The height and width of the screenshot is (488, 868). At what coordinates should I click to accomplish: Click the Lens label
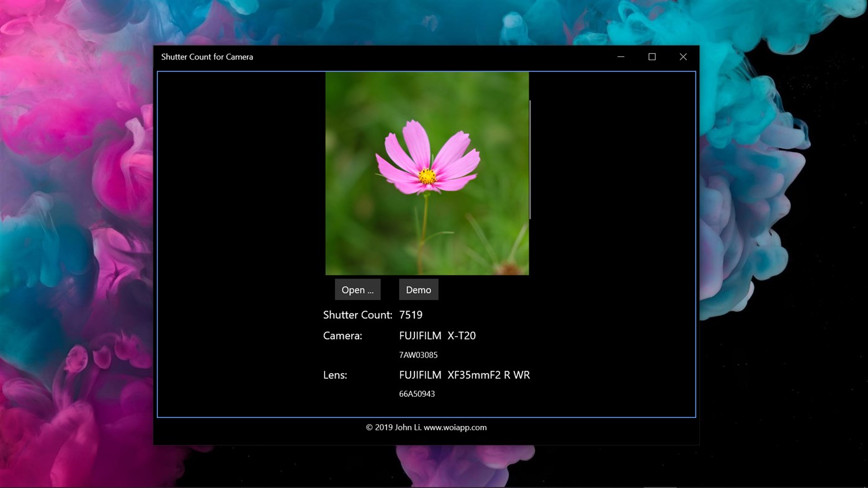(335, 375)
